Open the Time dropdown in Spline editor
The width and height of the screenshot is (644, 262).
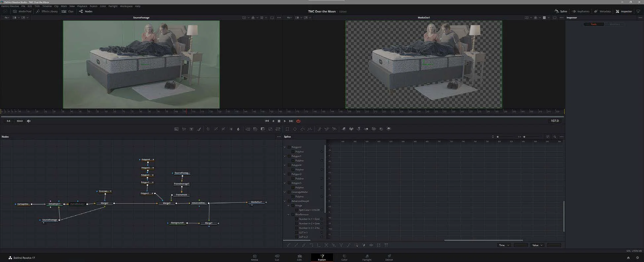[x=504, y=245]
